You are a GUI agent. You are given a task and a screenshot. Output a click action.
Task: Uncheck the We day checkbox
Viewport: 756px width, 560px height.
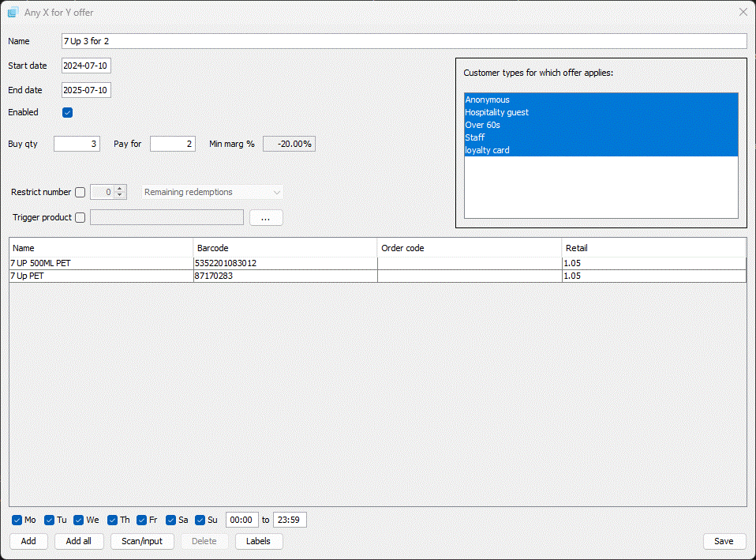coord(79,520)
